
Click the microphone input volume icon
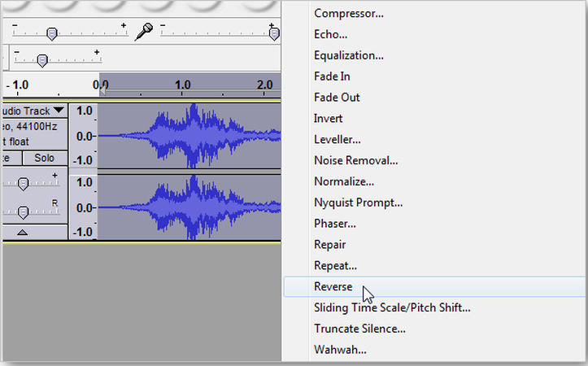click(144, 33)
